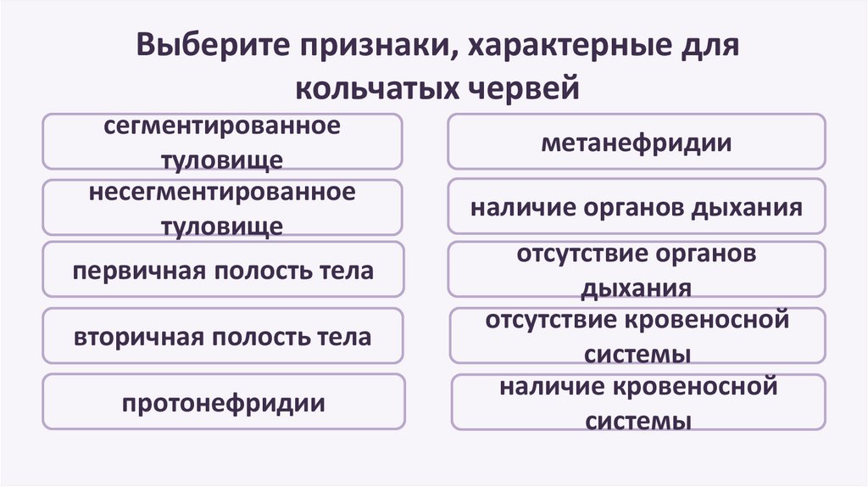Select 'отсутствие органов дыхания' option
868x487 pixels.
pyautogui.click(x=637, y=270)
